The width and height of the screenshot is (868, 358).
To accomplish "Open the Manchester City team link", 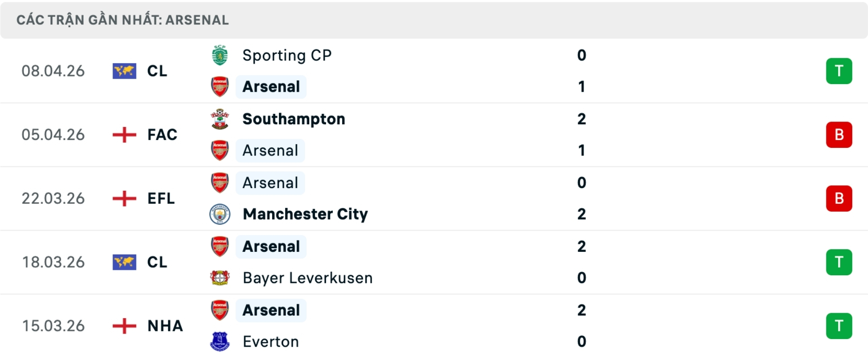I will pyautogui.click(x=305, y=214).
